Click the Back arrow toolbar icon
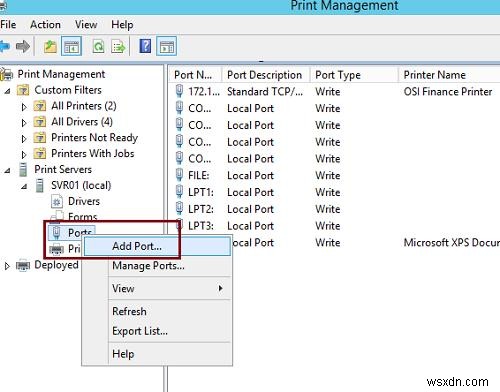500x392 pixels. [4, 46]
